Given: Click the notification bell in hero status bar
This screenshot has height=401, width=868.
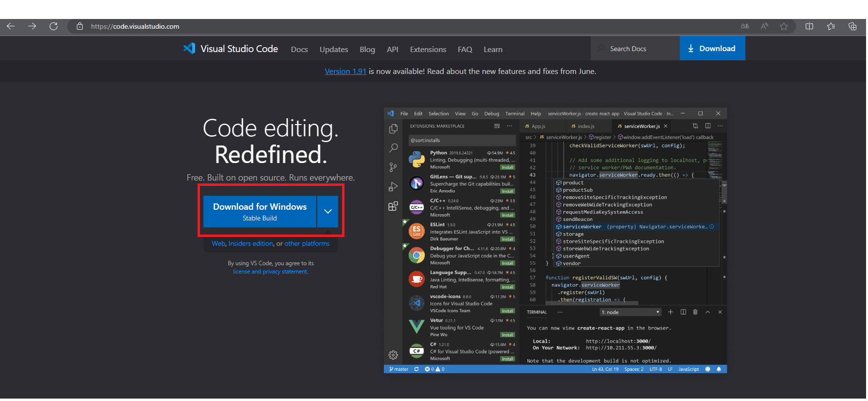Looking at the screenshot, I should pyautogui.click(x=719, y=369).
